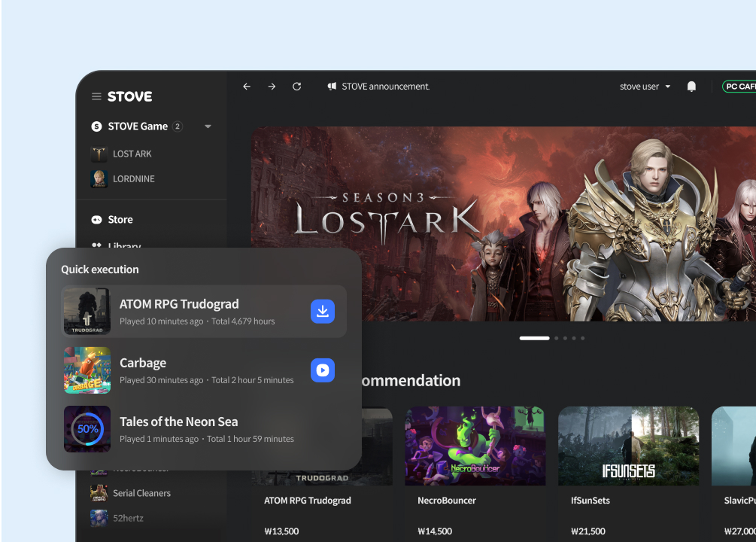
Task: Click "Total 1 hour 59 minutes" text
Action: tap(250, 439)
